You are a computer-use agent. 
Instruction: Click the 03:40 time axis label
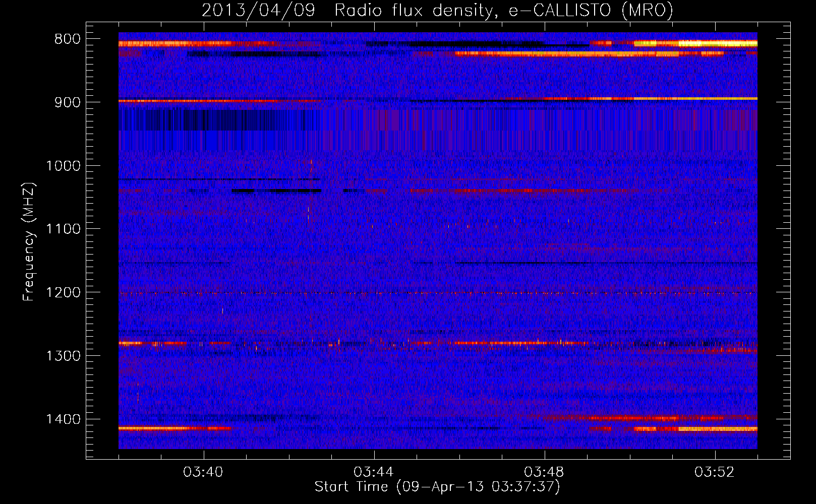click(204, 472)
